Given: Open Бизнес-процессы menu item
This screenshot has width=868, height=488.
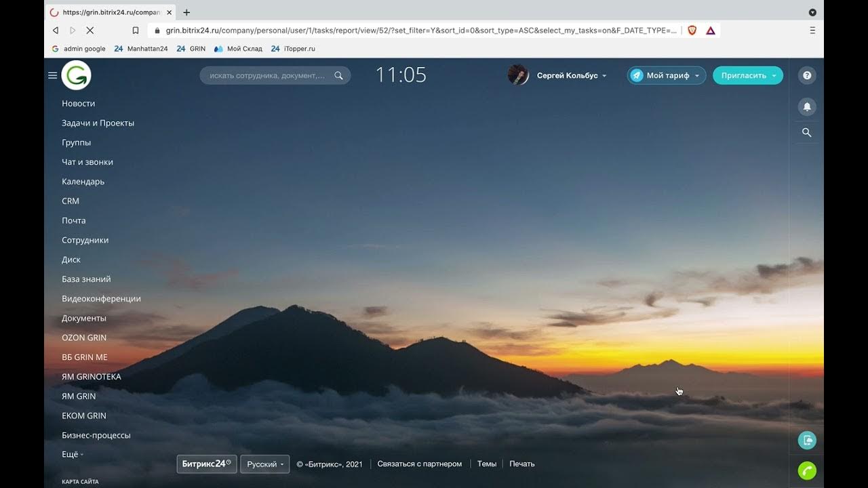Looking at the screenshot, I should (x=96, y=436).
